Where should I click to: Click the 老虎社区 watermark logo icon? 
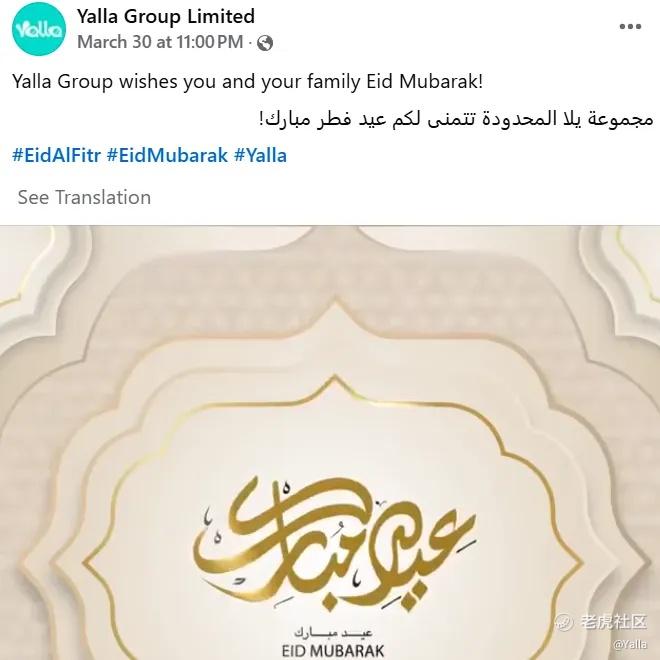tap(564, 621)
